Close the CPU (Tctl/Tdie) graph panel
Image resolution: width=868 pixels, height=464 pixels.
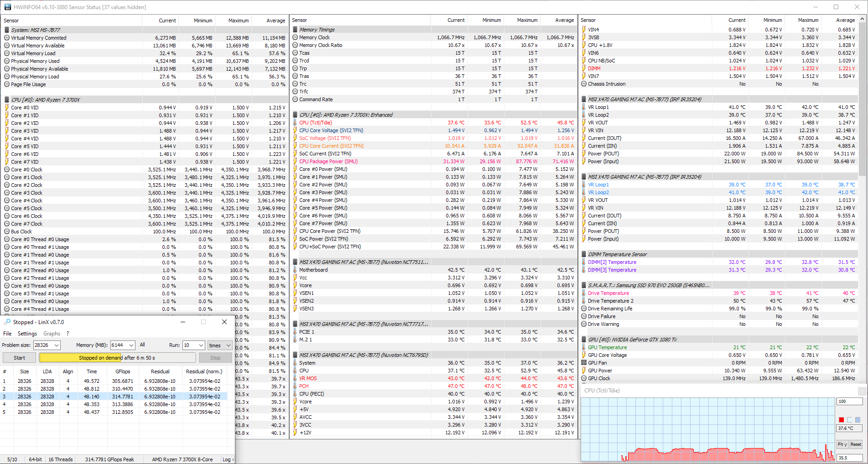[x=863, y=391]
